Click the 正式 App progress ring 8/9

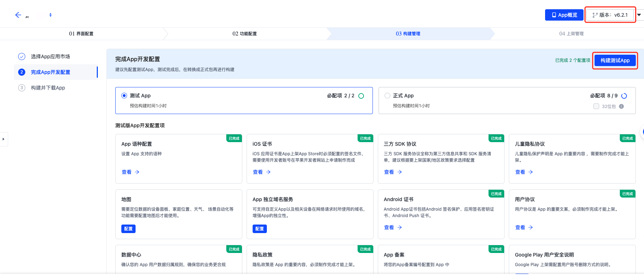(x=624, y=96)
